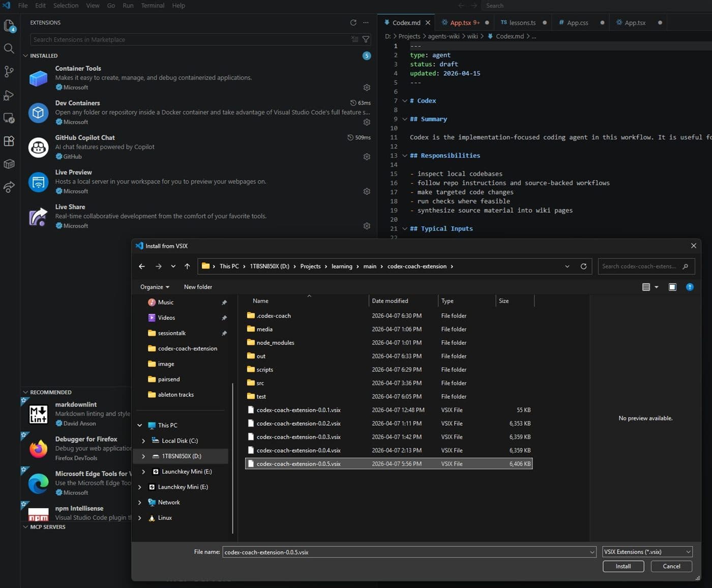Click the Install button in dialog

tap(623, 566)
